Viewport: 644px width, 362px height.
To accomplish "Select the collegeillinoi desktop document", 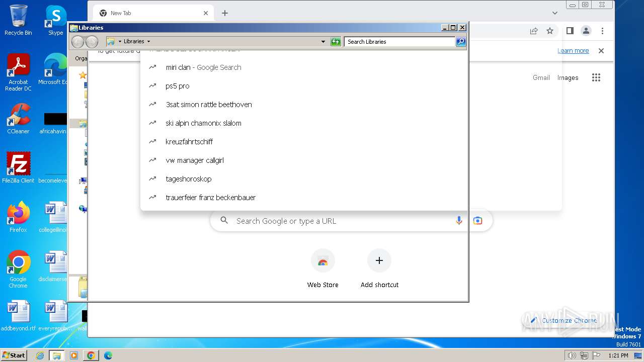I will [53, 217].
